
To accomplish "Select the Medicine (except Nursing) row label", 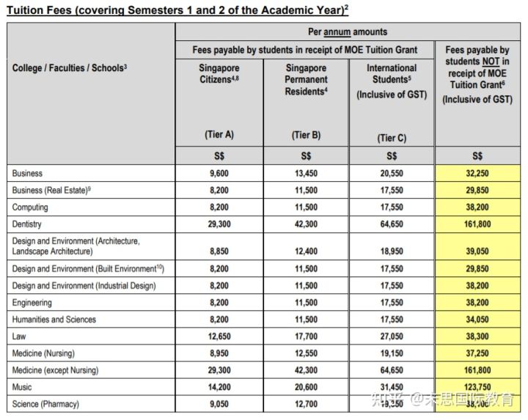I will point(55,370).
